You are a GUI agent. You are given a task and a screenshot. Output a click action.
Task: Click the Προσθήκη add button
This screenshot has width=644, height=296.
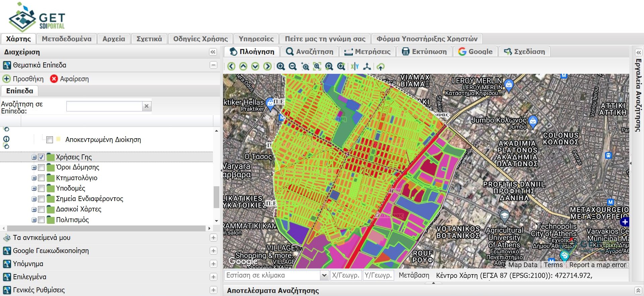23,79
